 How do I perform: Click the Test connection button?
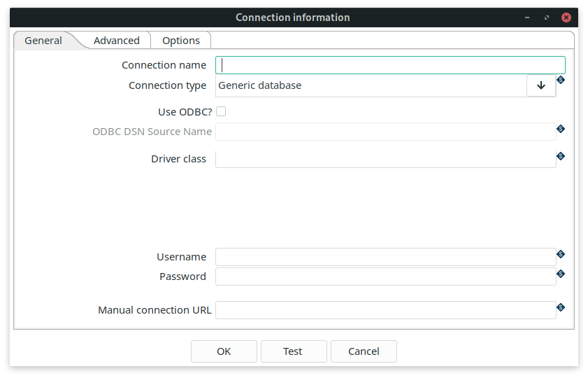click(293, 351)
